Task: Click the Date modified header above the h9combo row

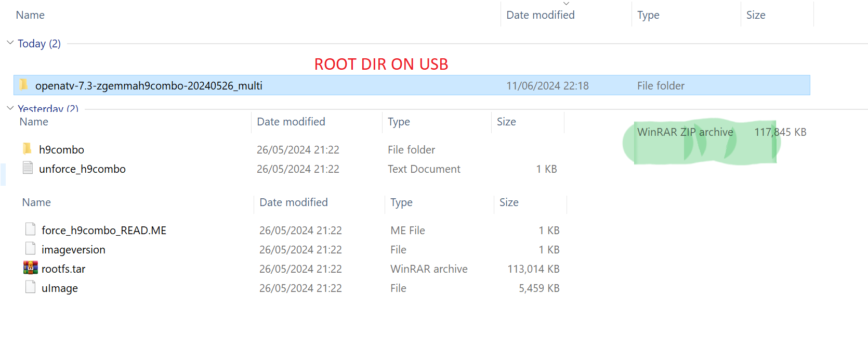Action: (291, 122)
